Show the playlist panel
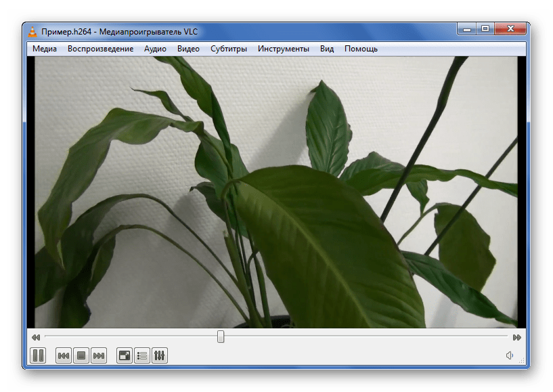This screenshot has width=553, height=392. click(x=142, y=355)
